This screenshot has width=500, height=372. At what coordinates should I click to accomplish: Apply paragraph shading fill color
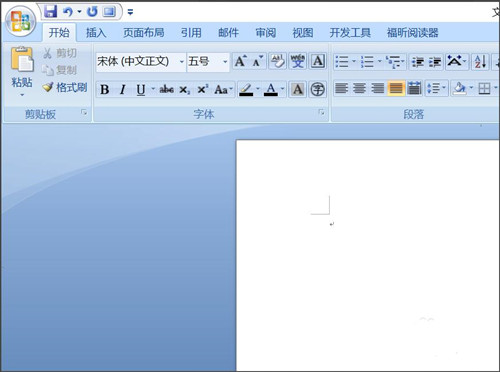pyautogui.click(x=460, y=89)
